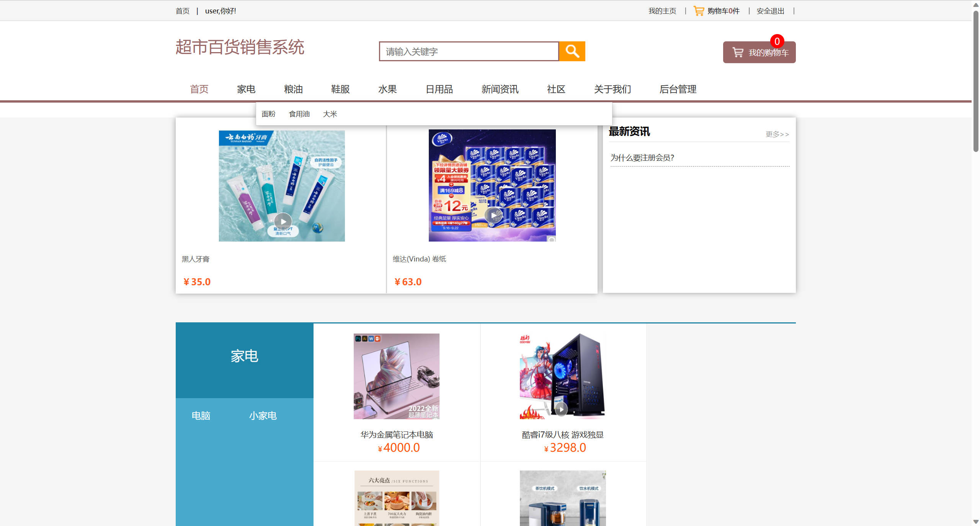Click the 为什么要注册会员? news link
Image resolution: width=980 pixels, height=526 pixels.
point(642,158)
